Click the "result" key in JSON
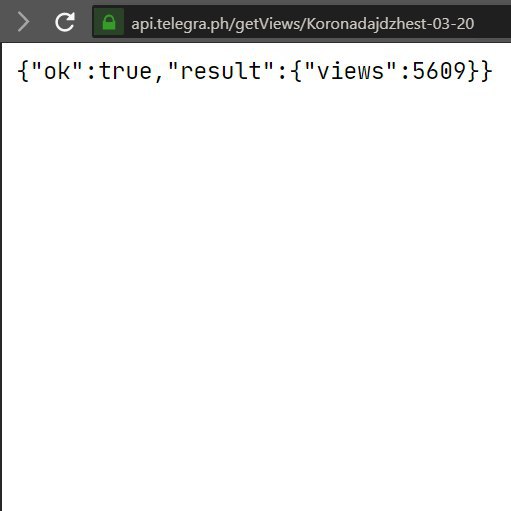The width and height of the screenshot is (511, 511). pyautogui.click(x=221, y=71)
